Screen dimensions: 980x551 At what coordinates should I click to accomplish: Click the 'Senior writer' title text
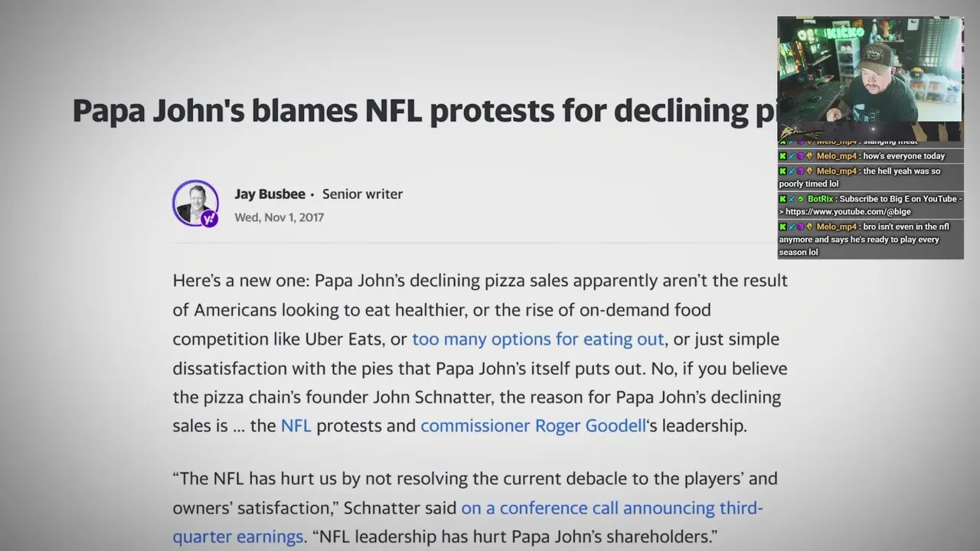(x=362, y=194)
